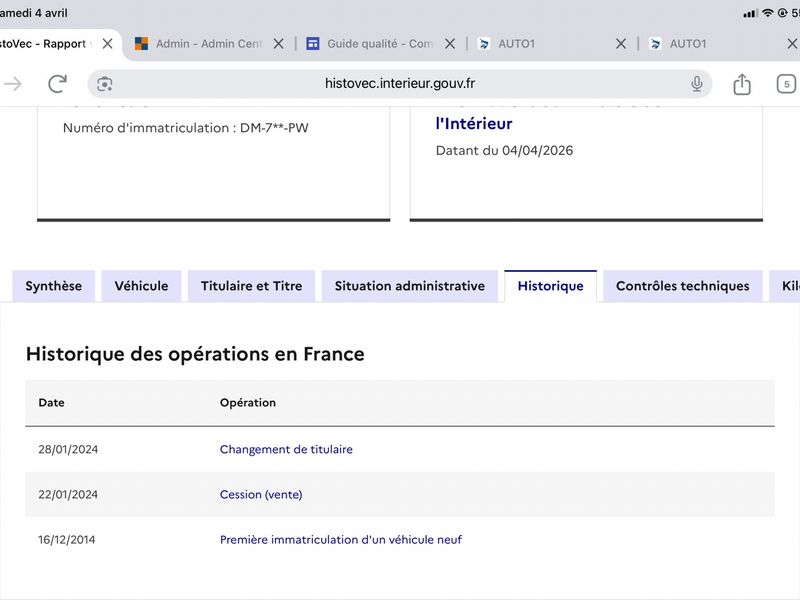
Task: Close the HistoVec Rapport browser tab
Action: [108, 44]
